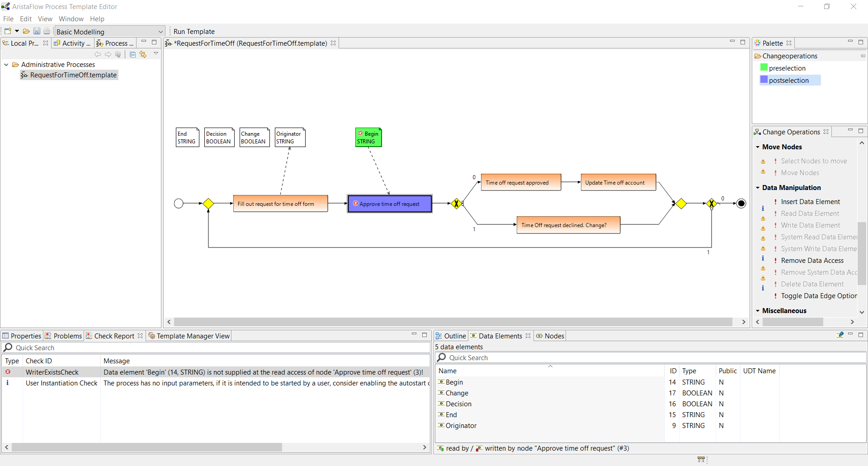Toggle Data Edge Optional operation
This screenshot has height=466, width=868.
(818, 296)
